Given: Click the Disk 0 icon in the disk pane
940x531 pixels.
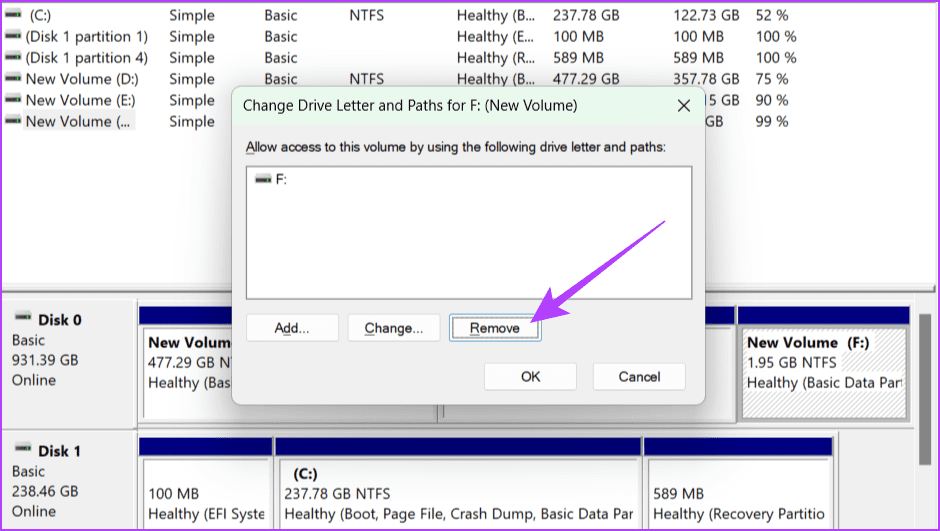Looking at the screenshot, I should coord(21,319).
